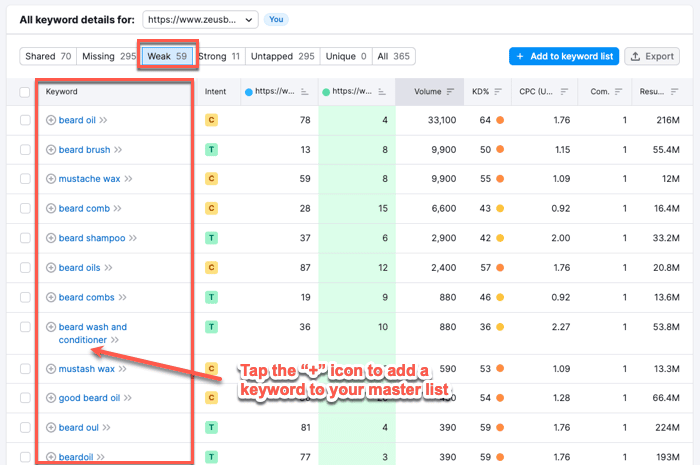This screenshot has height=465, width=700.
Task: Click the plus icon beside good beard oil
Action: point(51,398)
